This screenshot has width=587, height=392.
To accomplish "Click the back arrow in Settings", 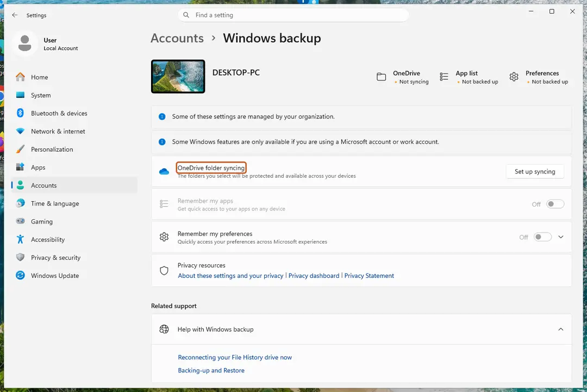I will coord(15,15).
